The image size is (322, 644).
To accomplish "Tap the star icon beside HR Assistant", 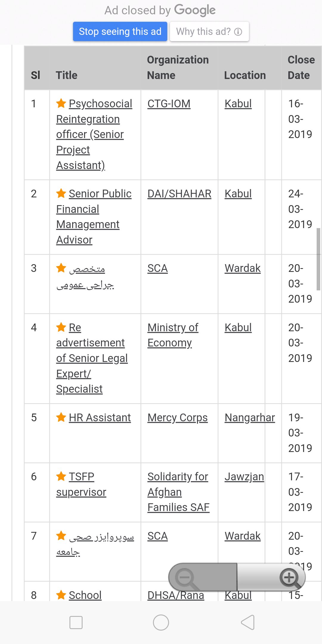I will pos(61,417).
